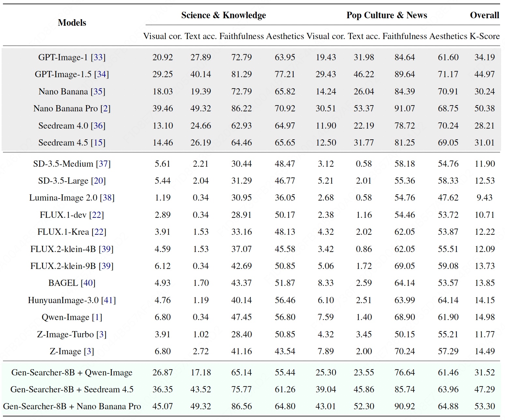Click 37.07 in the FLUX.2-klein-4B row
505x420 pixels.
pyautogui.click(x=241, y=249)
